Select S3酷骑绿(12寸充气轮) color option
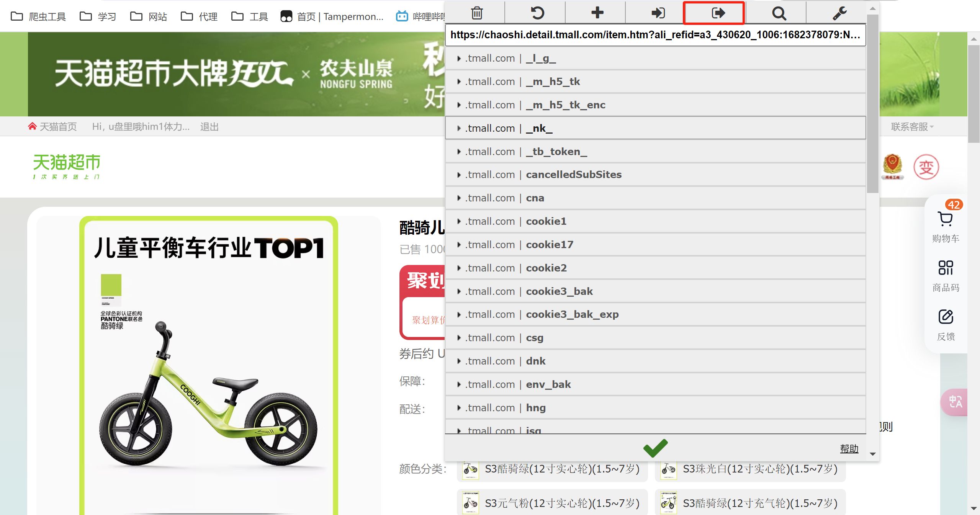This screenshot has height=515, width=980. [x=750, y=503]
